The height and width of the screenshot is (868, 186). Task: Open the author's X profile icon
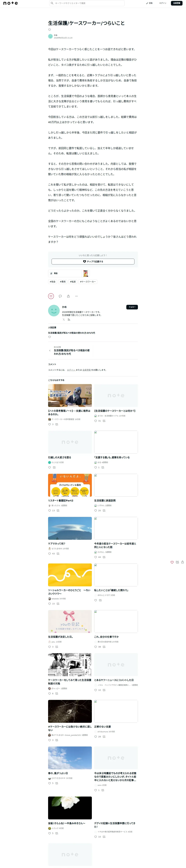tap(63, 319)
